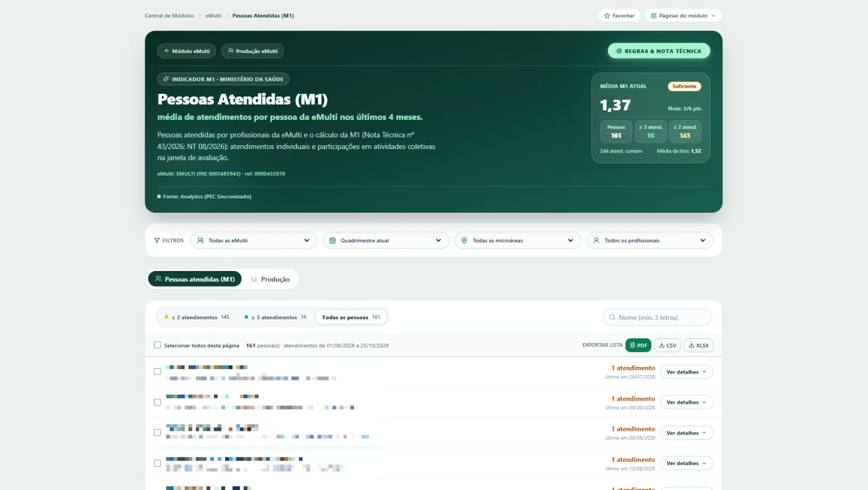Click the Pessoas 161 stat box
868x490 pixels.
(x=616, y=132)
